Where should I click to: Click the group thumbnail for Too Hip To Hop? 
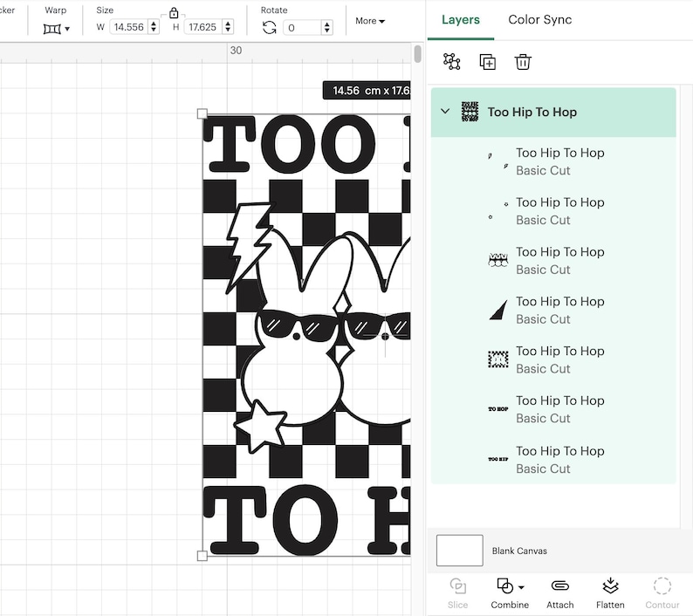point(470,112)
